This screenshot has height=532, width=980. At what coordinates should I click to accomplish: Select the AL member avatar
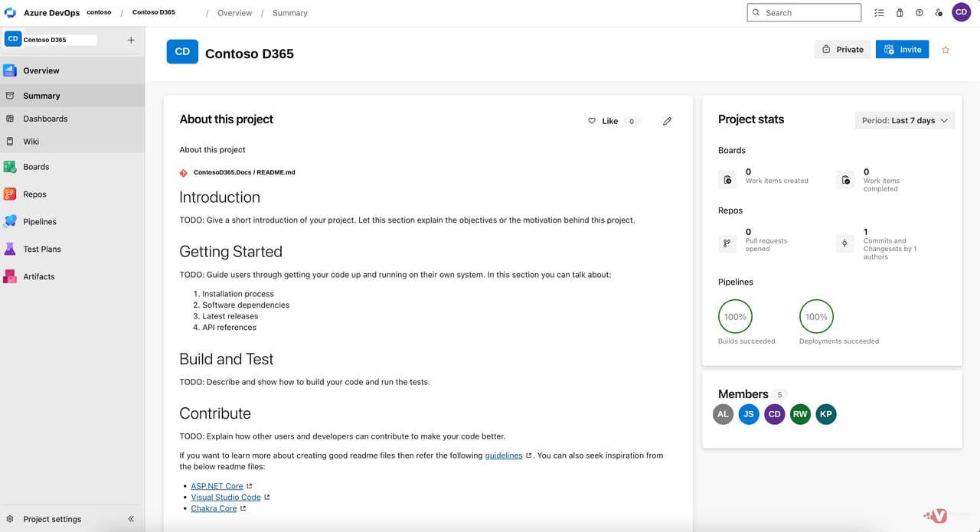click(x=723, y=414)
